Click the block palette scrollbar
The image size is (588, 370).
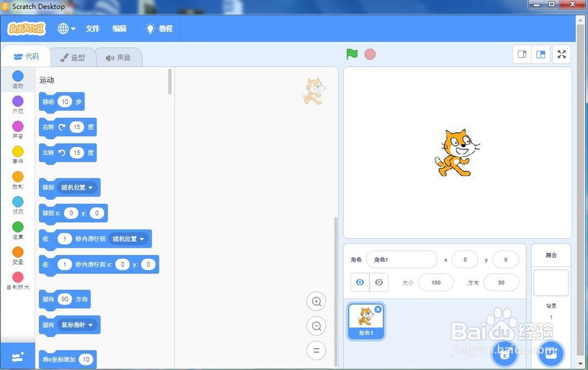(170, 81)
